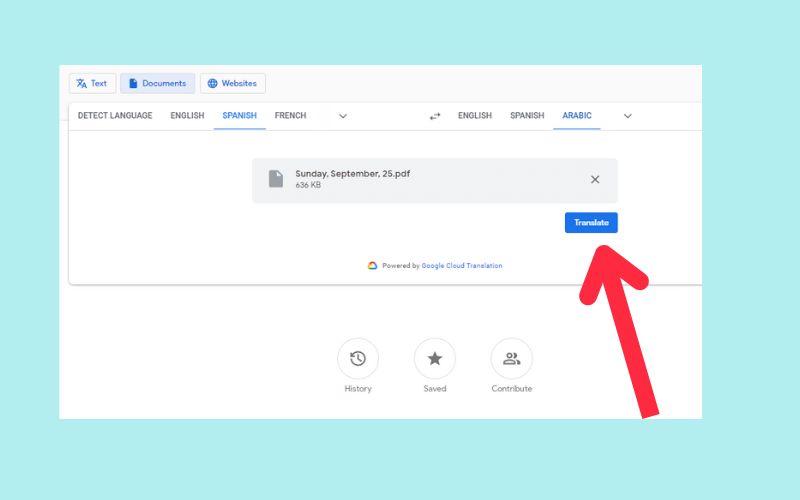Image resolution: width=800 pixels, height=500 pixels.
Task: Expand more target languages dropdown
Action: coord(628,116)
